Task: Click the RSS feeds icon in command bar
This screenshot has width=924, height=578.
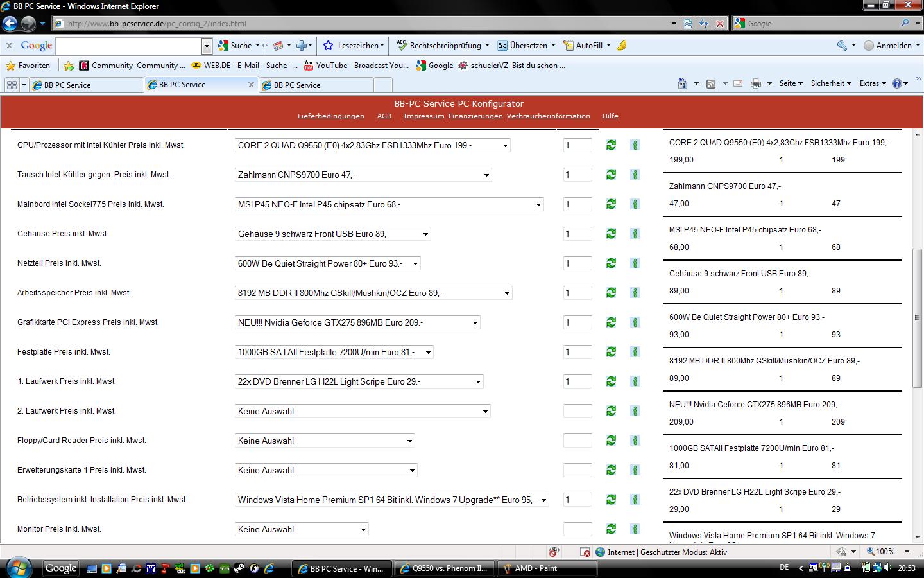Action: tap(711, 83)
